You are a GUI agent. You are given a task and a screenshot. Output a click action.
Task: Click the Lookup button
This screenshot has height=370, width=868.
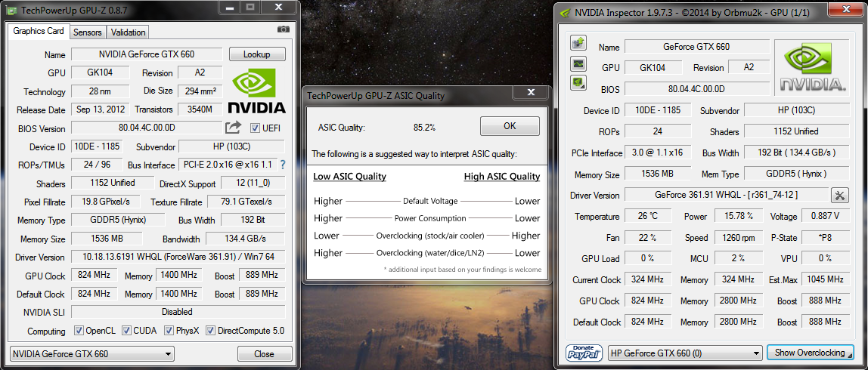[257, 54]
